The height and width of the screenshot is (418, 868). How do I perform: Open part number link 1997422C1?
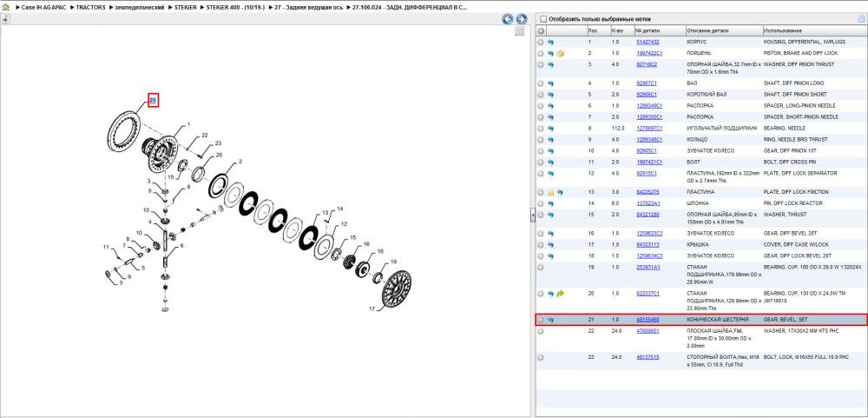coord(649,53)
